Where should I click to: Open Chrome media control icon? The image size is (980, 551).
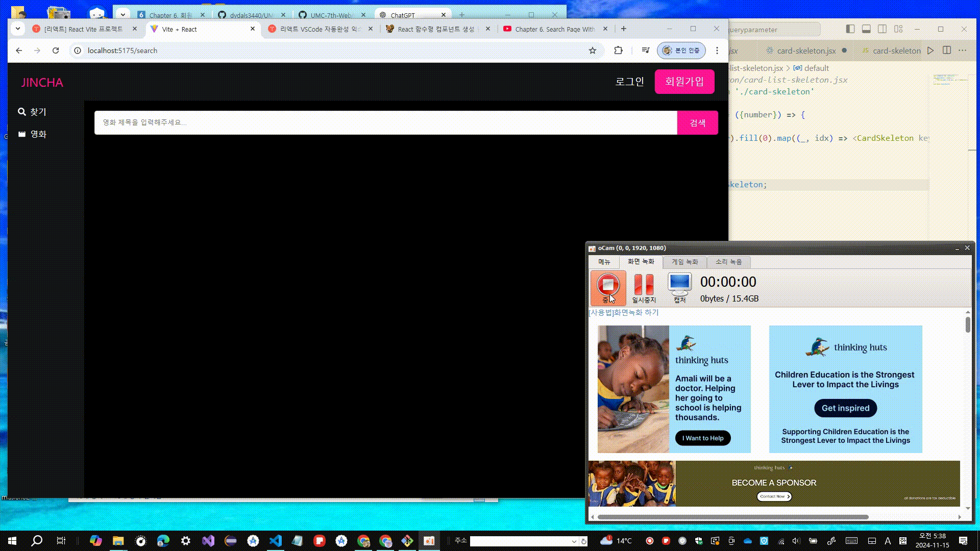[x=645, y=51]
